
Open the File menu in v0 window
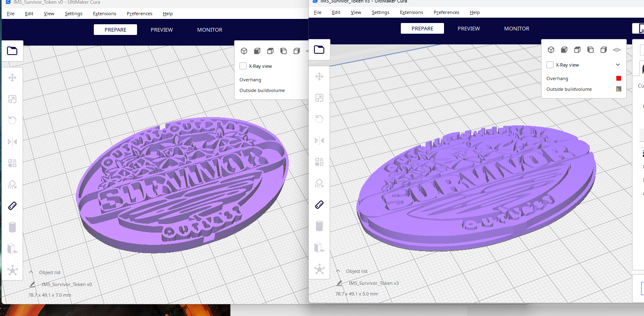pyautogui.click(x=11, y=14)
